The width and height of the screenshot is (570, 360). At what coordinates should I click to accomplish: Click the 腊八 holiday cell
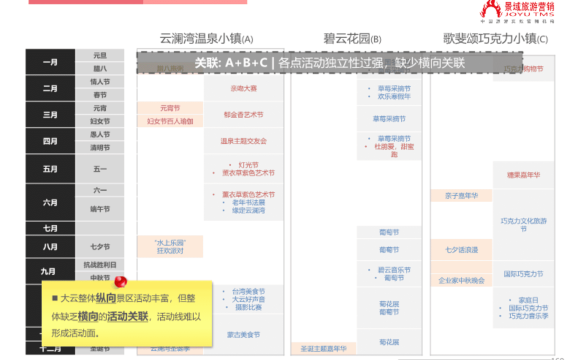click(x=100, y=68)
